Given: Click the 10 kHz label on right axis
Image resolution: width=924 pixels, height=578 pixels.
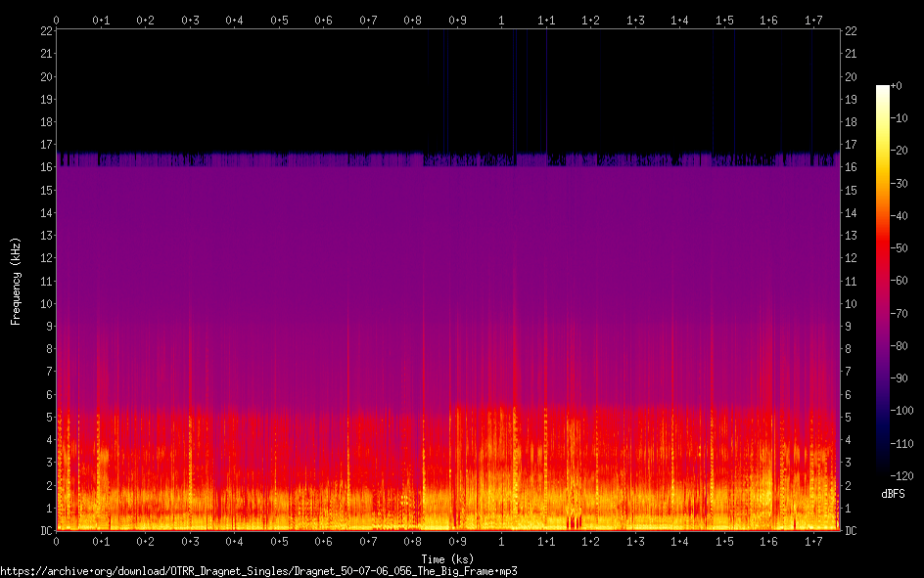Looking at the screenshot, I should click(x=851, y=303).
